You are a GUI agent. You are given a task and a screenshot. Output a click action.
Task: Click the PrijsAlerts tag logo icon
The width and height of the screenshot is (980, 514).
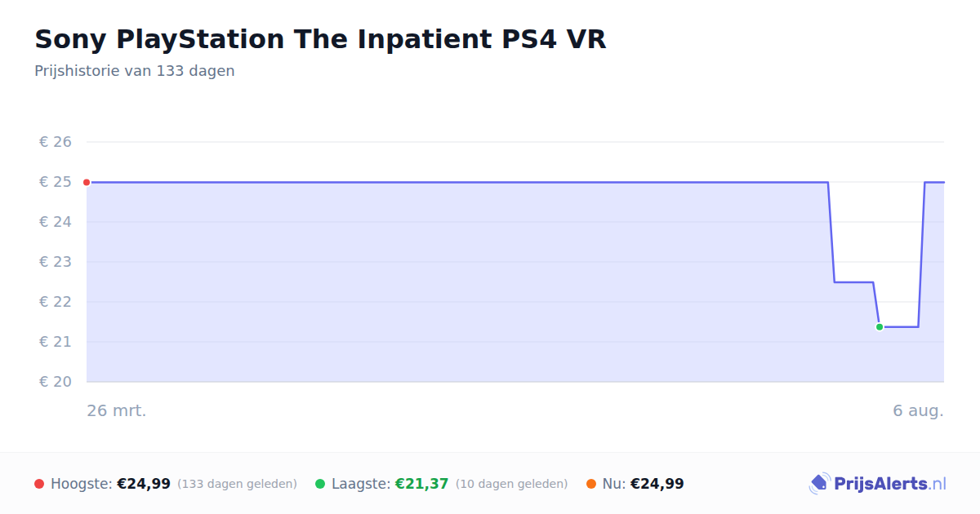(x=819, y=484)
